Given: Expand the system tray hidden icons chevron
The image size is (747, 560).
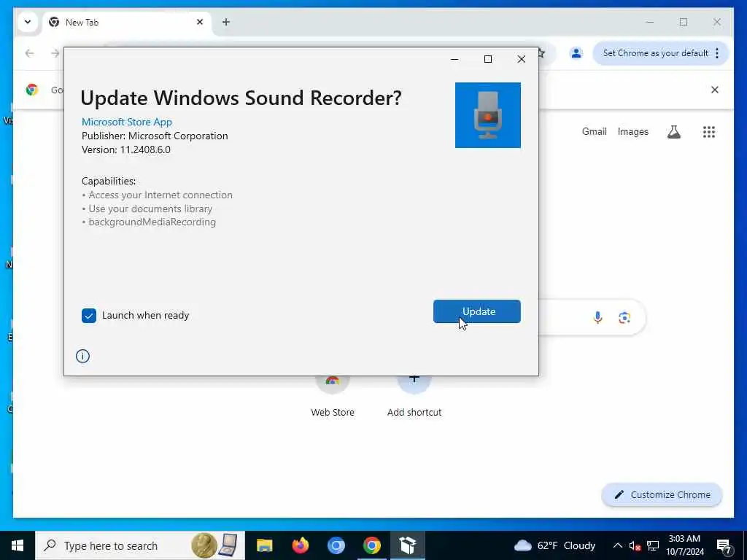Looking at the screenshot, I should coord(617,545).
